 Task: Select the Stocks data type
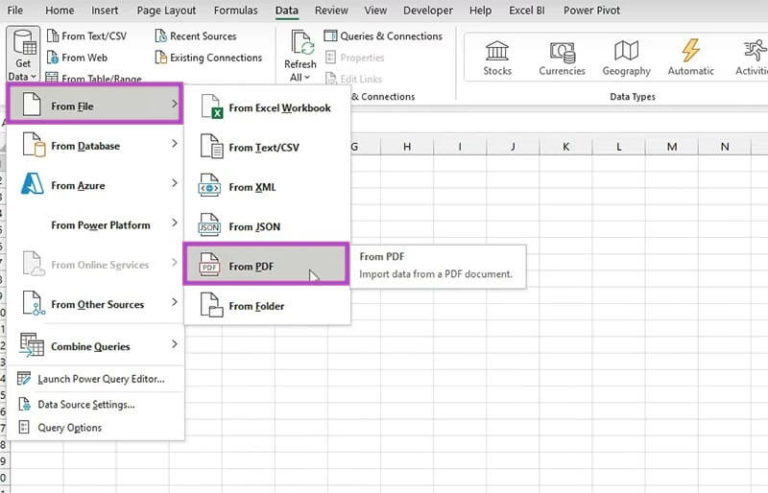tap(497, 58)
